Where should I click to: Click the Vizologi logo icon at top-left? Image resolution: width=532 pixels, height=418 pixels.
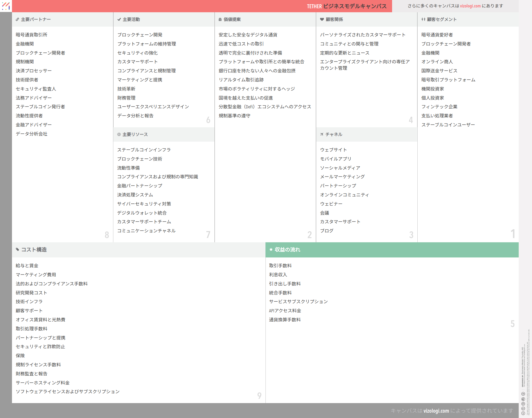pyautogui.click(x=6, y=6)
